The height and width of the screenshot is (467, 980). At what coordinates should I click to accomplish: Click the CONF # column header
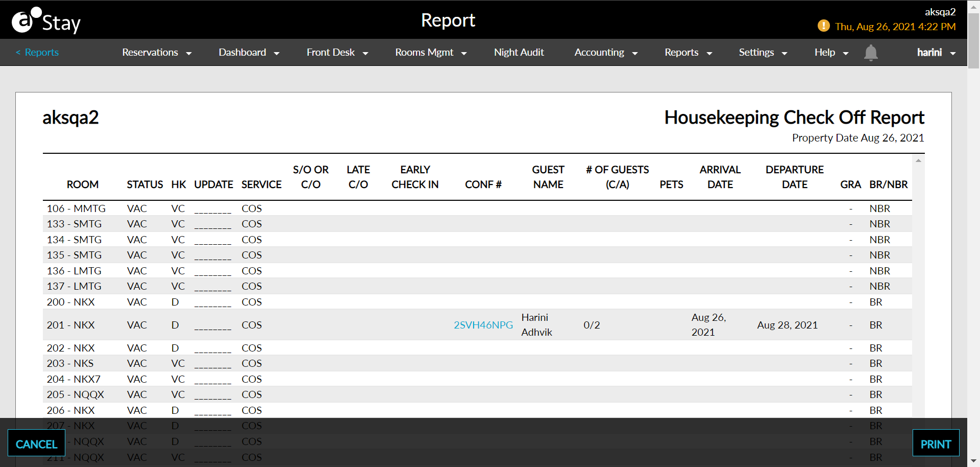[483, 184]
